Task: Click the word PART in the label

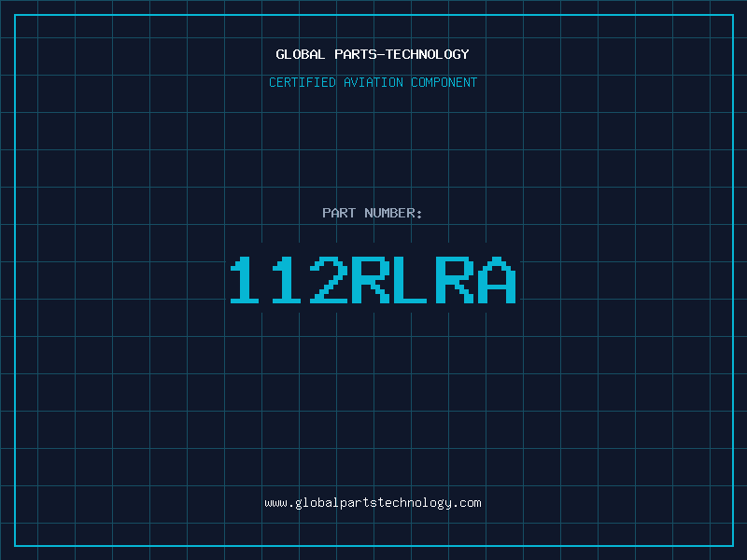Action: [336, 213]
